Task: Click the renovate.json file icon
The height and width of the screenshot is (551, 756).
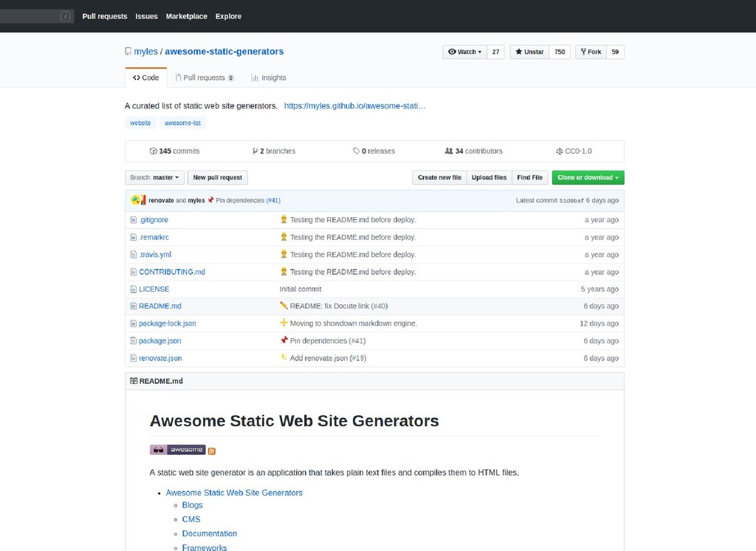Action: tap(134, 358)
